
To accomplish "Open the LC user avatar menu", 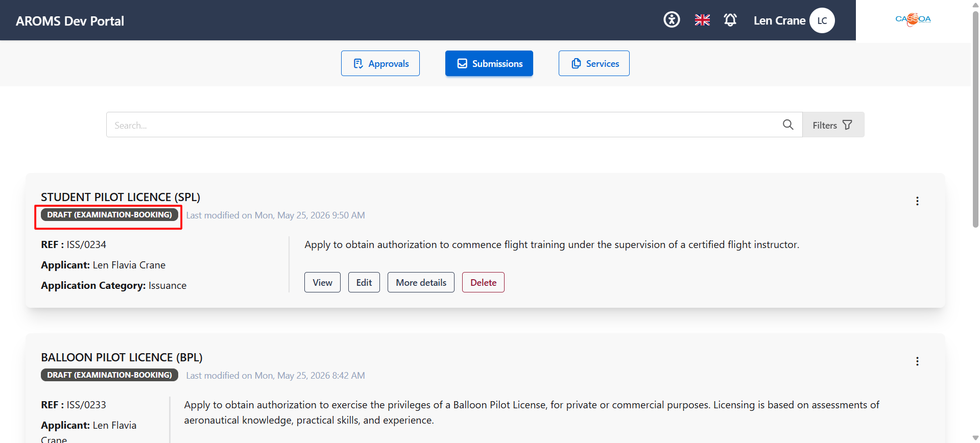I will tap(822, 20).
